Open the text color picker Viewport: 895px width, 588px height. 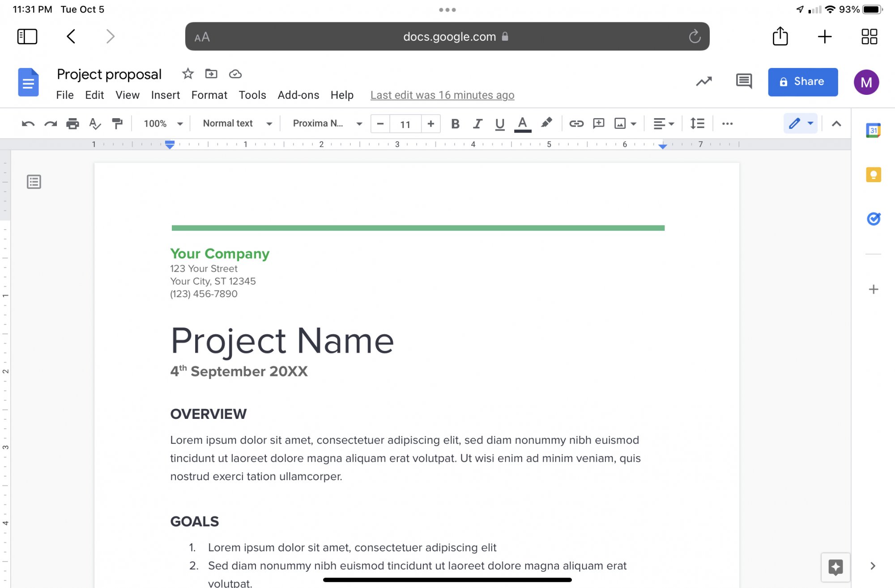point(522,124)
